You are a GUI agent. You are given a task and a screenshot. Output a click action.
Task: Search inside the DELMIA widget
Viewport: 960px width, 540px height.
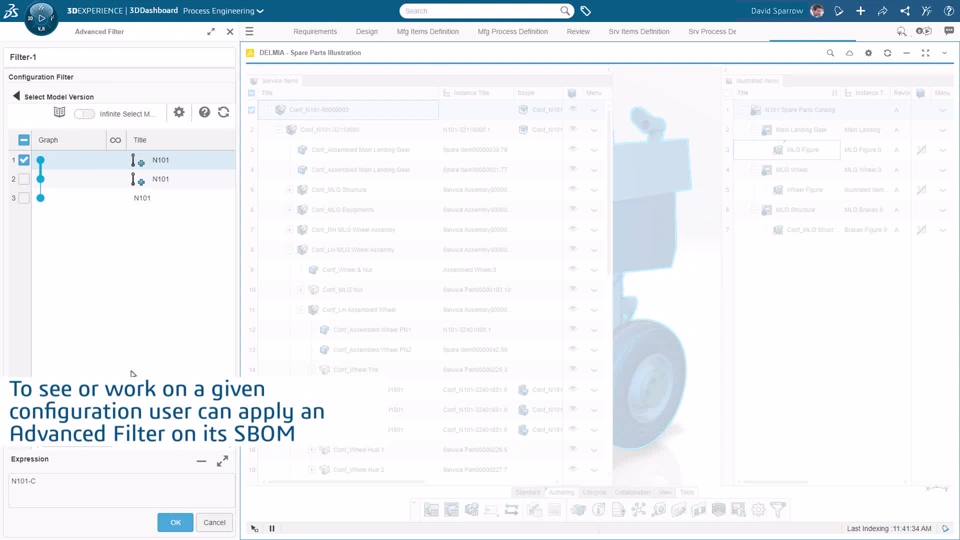[830, 53]
